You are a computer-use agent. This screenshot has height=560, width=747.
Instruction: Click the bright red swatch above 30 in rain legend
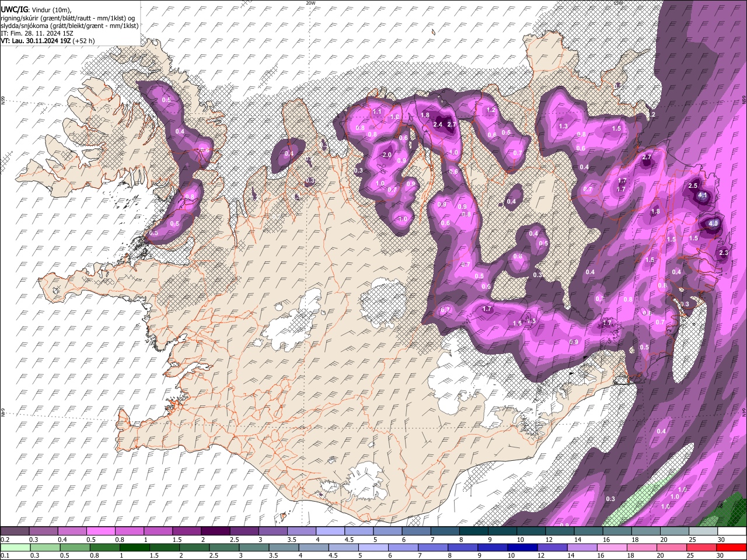[x=732, y=548]
